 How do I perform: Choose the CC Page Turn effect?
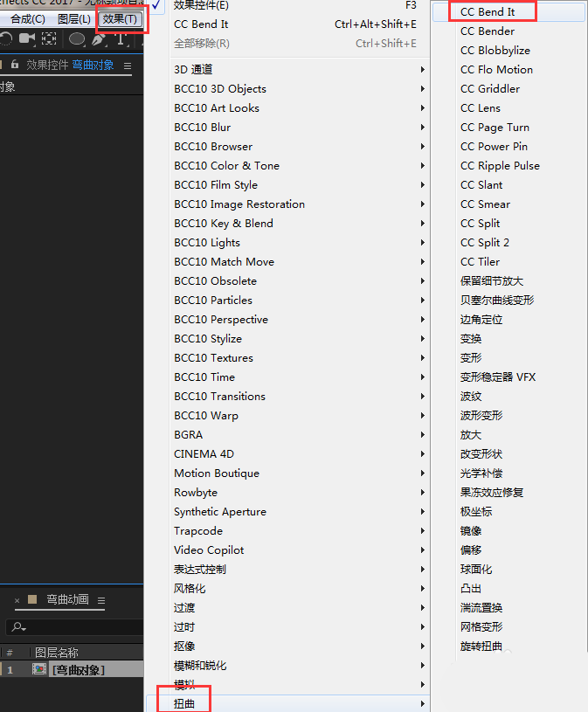tap(495, 128)
